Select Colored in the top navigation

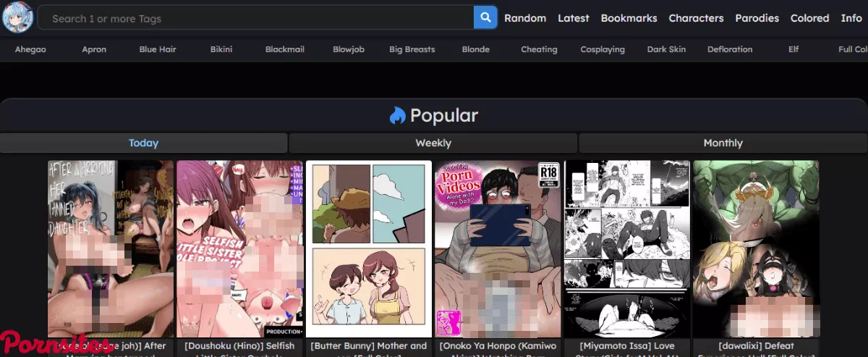(809, 18)
